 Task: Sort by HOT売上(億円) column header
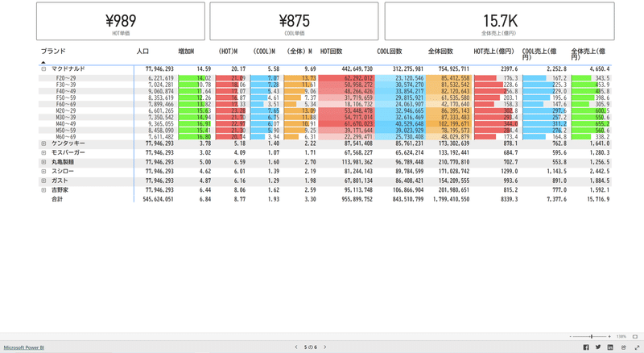click(493, 52)
